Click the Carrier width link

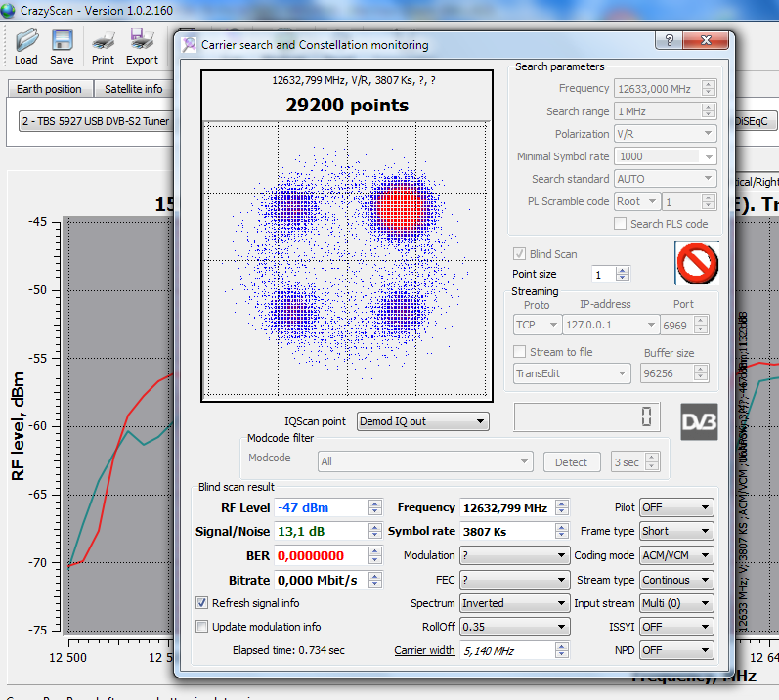[x=425, y=650]
